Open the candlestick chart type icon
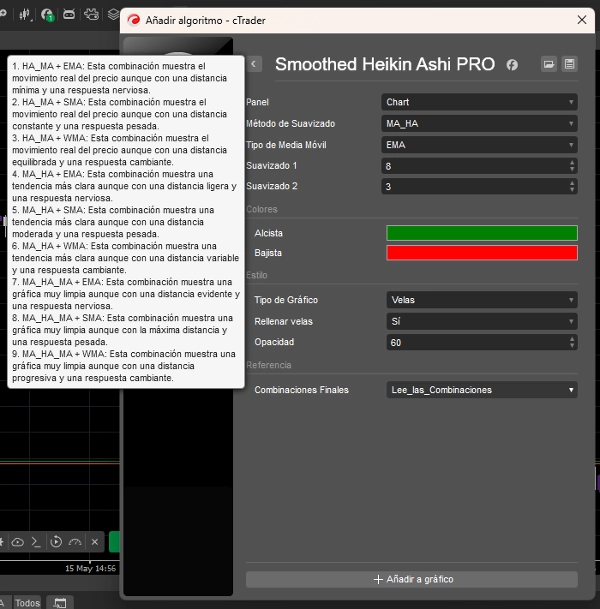The height and width of the screenshot is (609, 600). point(24,15)
